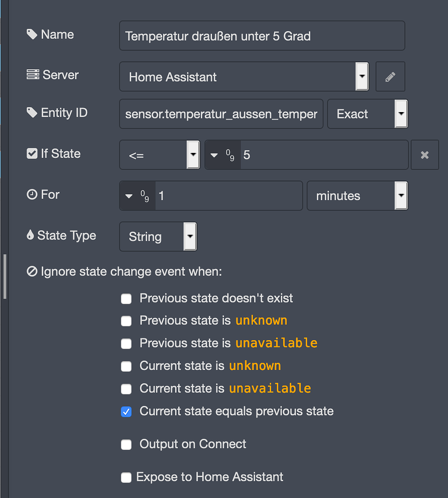Enable ignoring when previous state is unknown
This screenshot has width=448, height=498.
[x=126, y=321]
